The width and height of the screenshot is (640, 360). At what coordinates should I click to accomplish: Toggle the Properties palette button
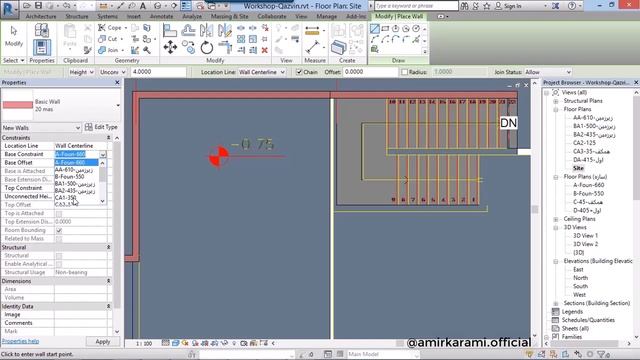click(x=42, y=47)
